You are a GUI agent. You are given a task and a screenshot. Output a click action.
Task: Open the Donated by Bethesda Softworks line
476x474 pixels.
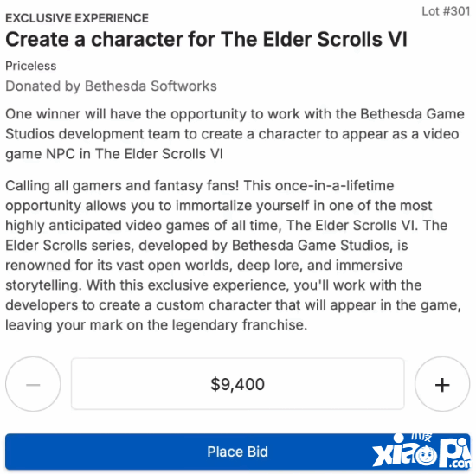tap(111, 86)
